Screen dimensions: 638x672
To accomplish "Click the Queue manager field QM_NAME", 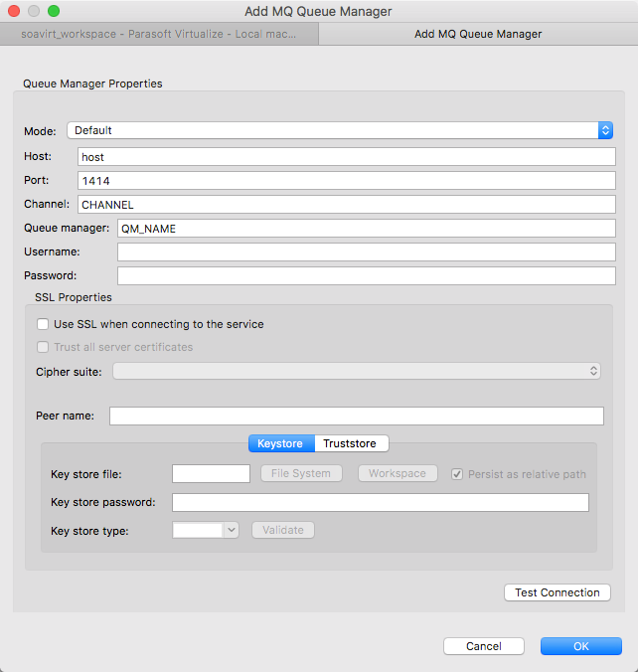I will [x=367, y=229].
